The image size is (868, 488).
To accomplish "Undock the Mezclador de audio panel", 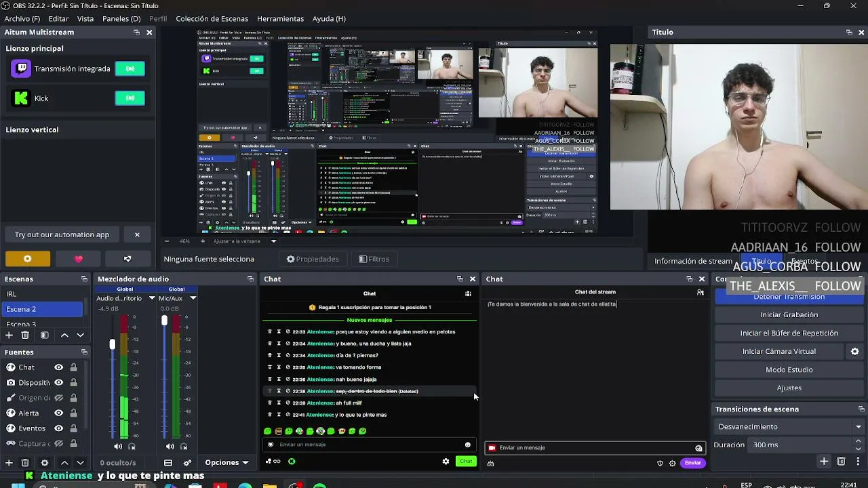I will [250, 279].
